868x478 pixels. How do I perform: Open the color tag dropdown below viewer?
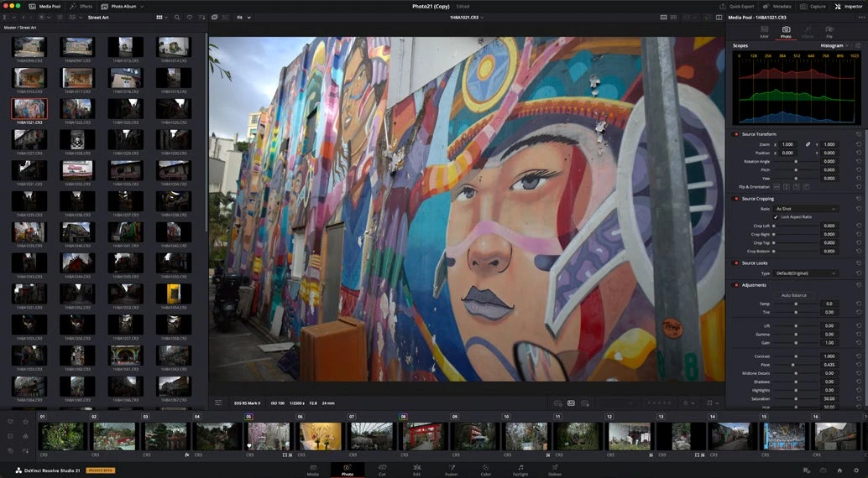[x=688, y=403]
